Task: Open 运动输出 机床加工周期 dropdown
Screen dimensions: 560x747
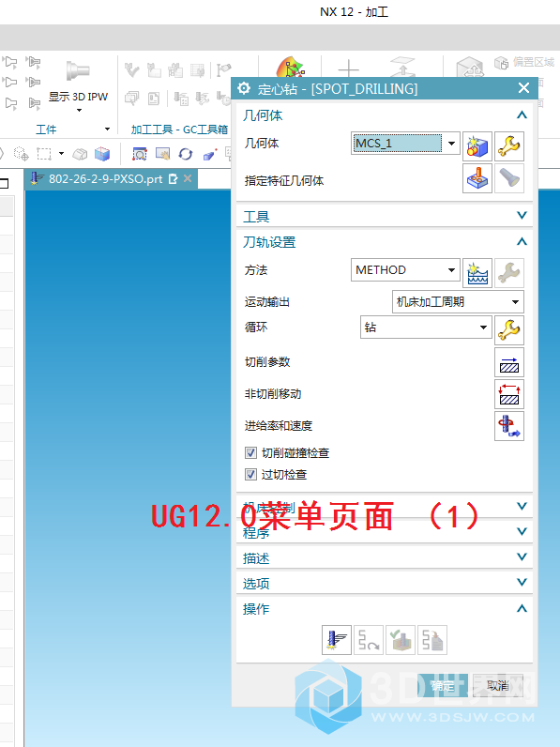Action: coord(458,302)
